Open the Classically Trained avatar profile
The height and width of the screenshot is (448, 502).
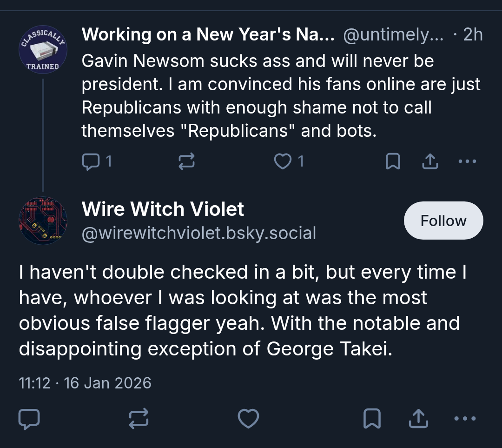click(x=43, y=49)
